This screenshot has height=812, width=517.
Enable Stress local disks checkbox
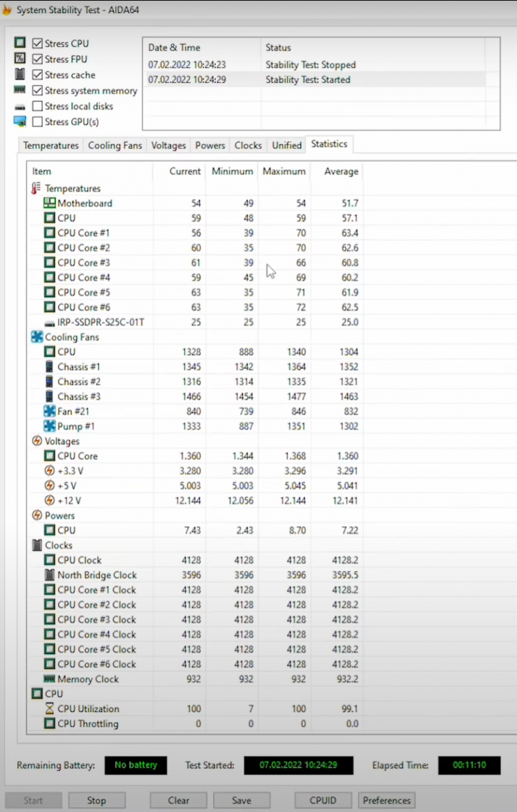(x=37, y=106)
